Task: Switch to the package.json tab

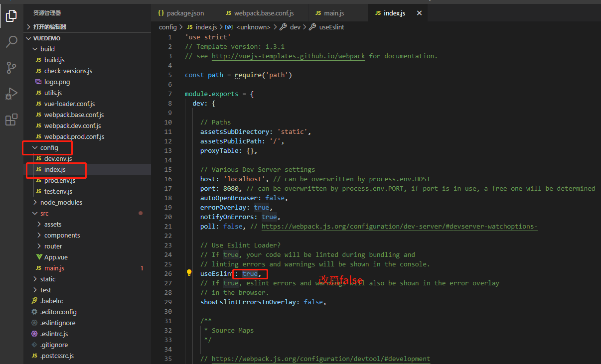Action: coord(185,13)
